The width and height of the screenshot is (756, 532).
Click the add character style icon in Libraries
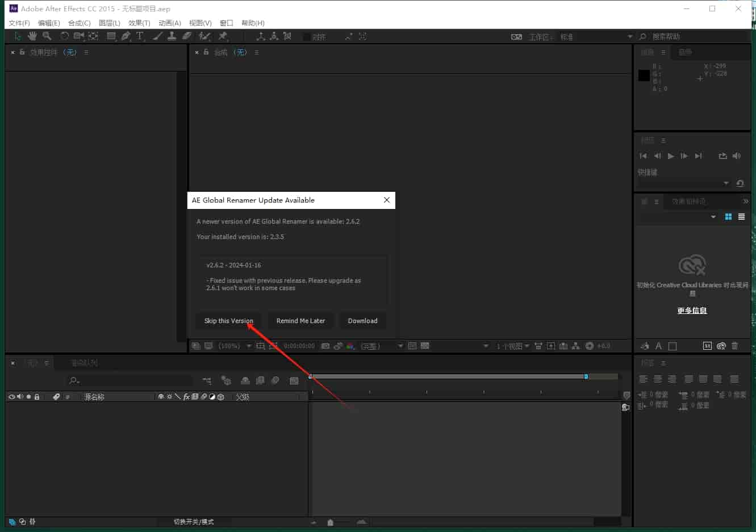(x=658, y=346)
